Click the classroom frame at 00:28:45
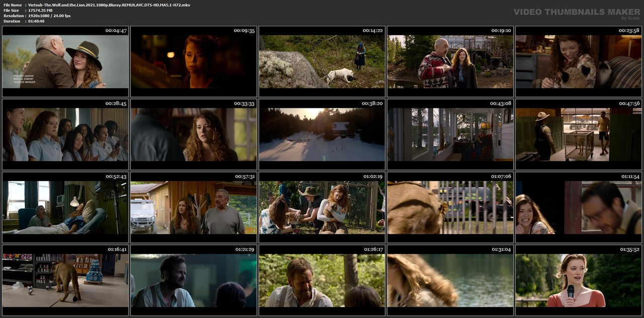This screenshot has width=644, height=318. [x=65, y=134]
